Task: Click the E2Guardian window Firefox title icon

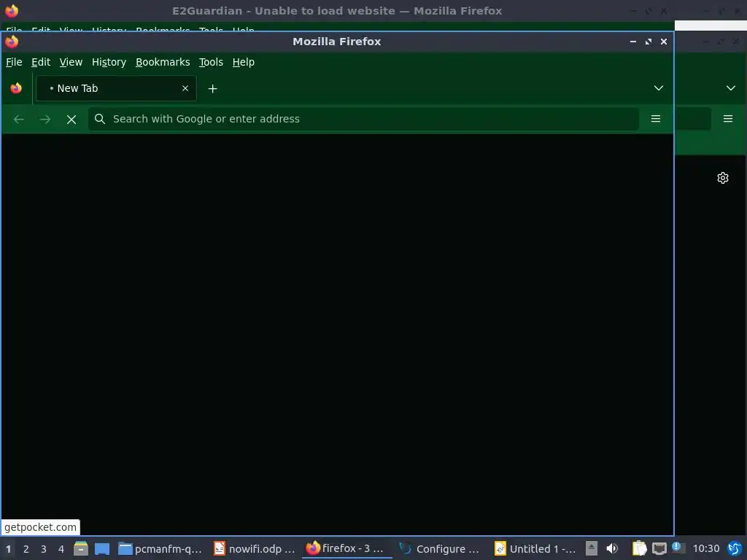Action: pos(12,10)
